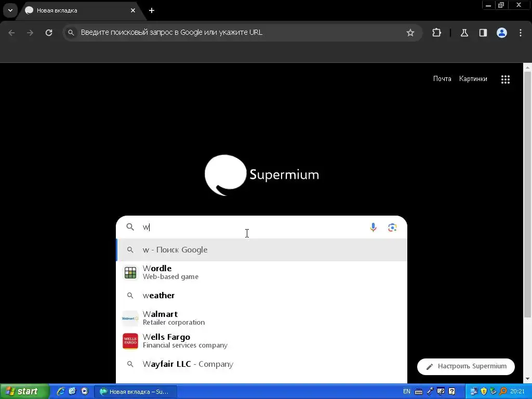Select the Wordle suggestion
Screen dimensions: 532x399
point(262,272)
